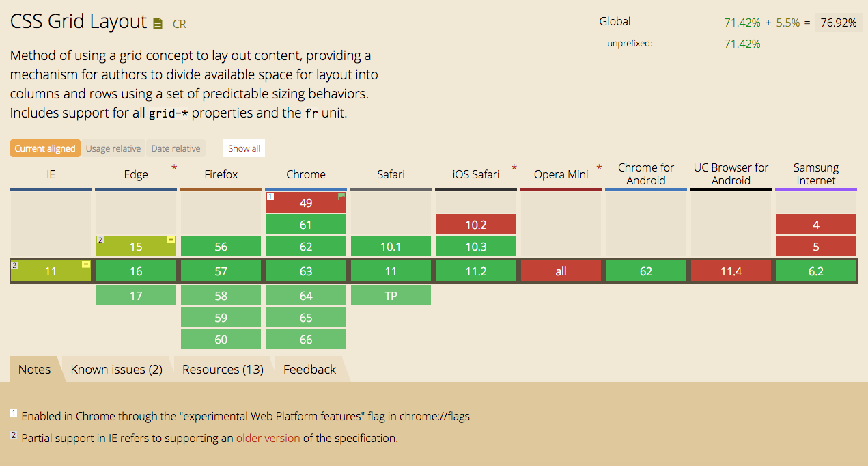Click the green flag icon on Chrome 49
Viewport: 868px width, 466px height.
(x=341, y=196)
